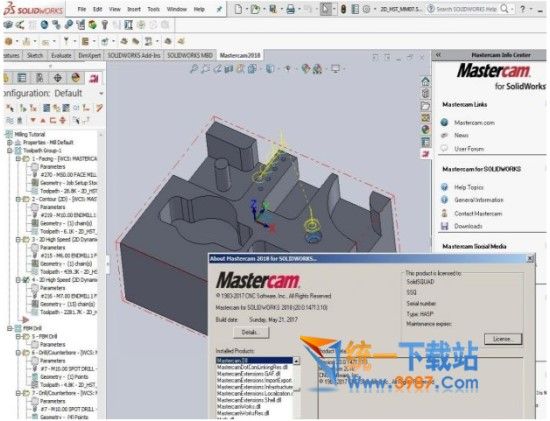Screen dimensions: 550x421
Task: Click the Edit Appearance color ball icon
Action: (306, 68)
